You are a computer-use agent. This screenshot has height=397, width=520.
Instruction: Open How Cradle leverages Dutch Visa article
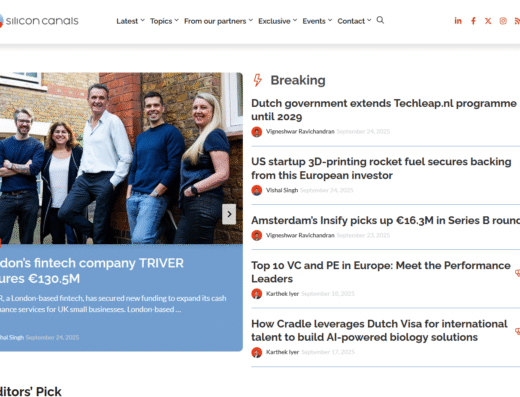click(x=379, y=330)
